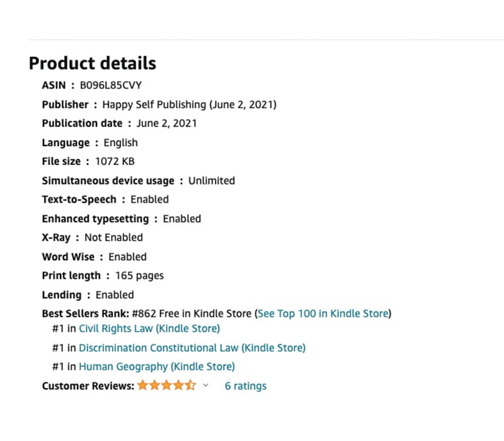Open Discrimination Constitutional Law category link
This screenshot has width=504, height=441.
pyautogui.click(x=192, y=348)
